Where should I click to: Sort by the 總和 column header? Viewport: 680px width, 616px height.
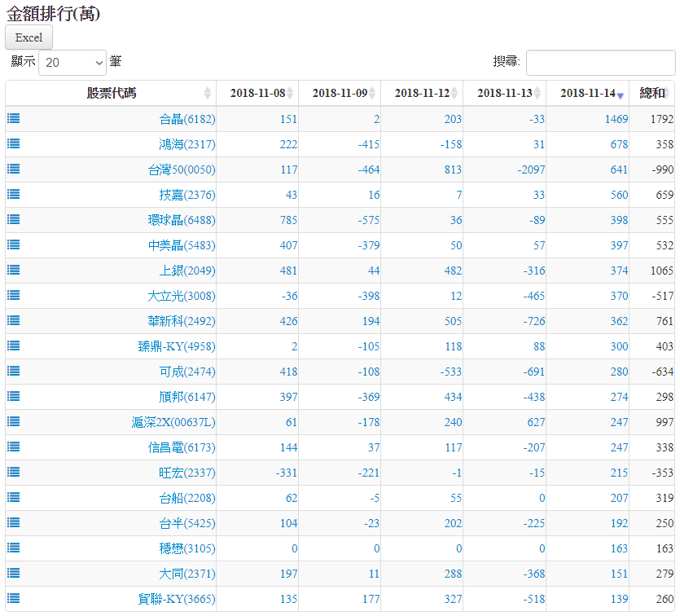(x=652, y=93)
